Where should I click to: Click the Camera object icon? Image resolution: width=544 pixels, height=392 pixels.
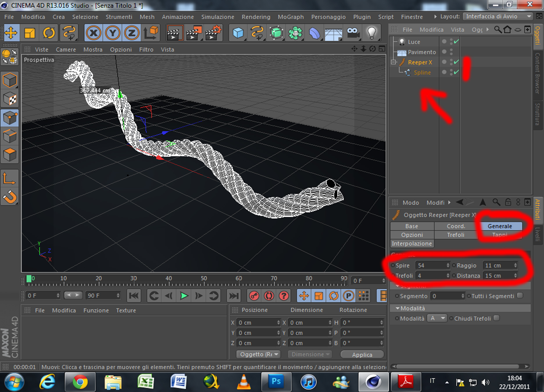352,33
